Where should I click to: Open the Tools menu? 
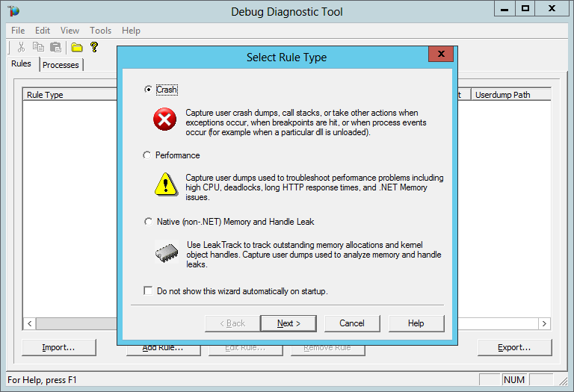coord(100,31)
